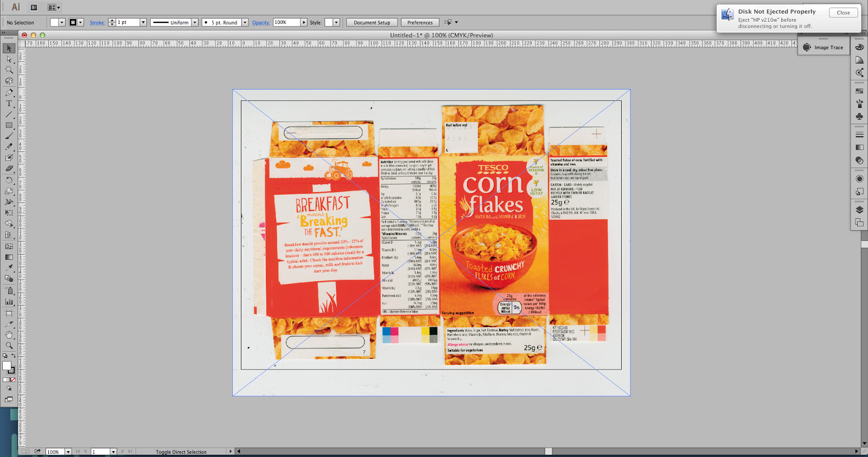Image resolution: width=868 pixels, height=457 pixels.
Task: Select the Selection tool (black arrow)
Action: pyautogui.click(x=9, y=48)
